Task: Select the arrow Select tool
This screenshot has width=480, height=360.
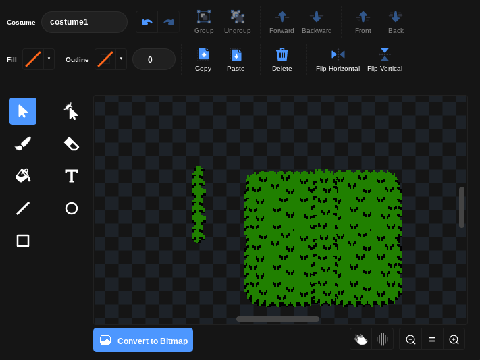Action: (23, 111)
